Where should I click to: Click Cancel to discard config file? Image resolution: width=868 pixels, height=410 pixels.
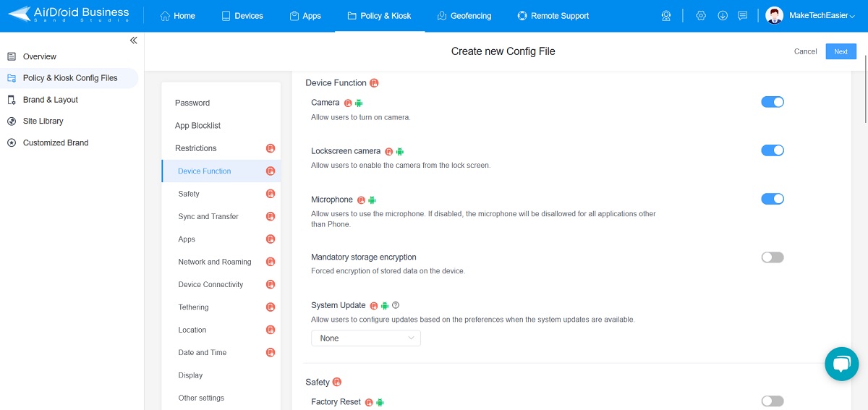click(x=805, y=51)
